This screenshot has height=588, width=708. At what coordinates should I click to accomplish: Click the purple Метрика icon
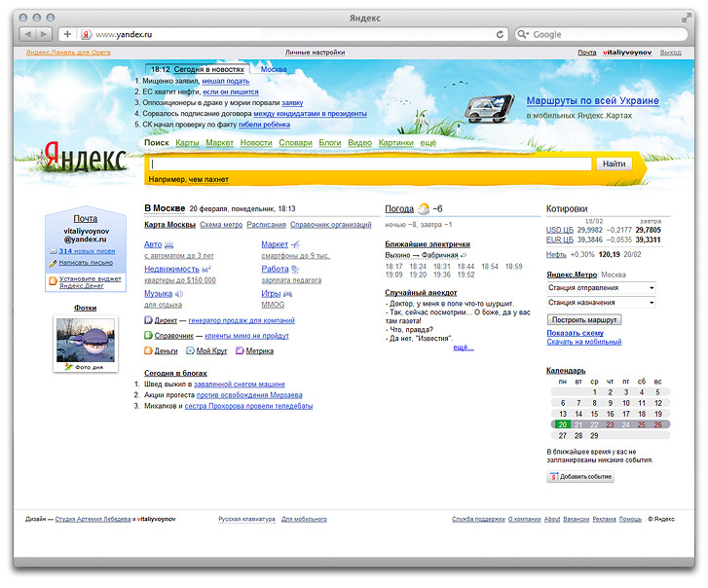click(240, 350)
